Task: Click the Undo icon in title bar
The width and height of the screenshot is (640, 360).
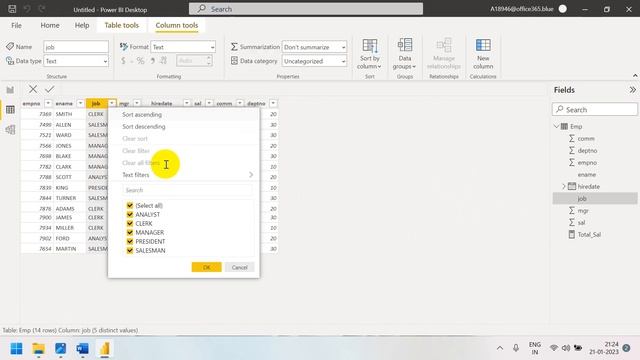Action: (x=27, y=9)
